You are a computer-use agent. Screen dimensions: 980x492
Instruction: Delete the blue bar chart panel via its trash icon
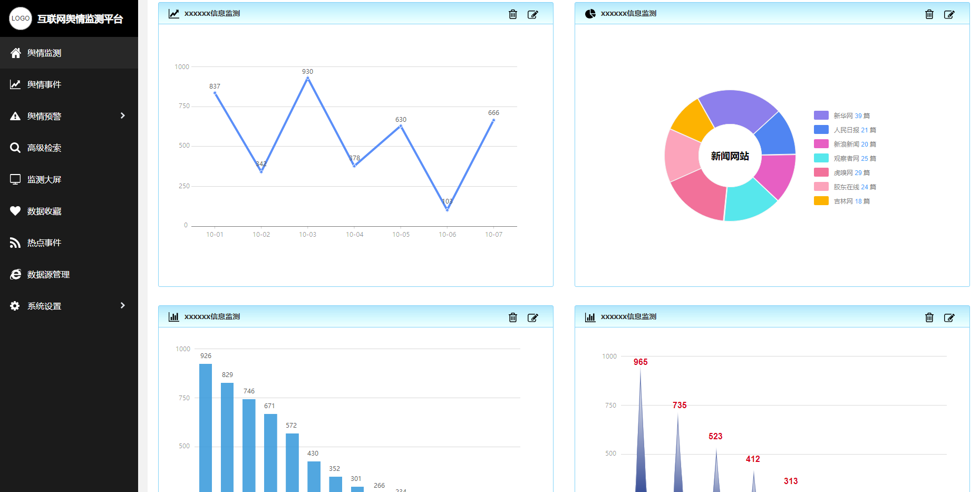click(513, 317)
